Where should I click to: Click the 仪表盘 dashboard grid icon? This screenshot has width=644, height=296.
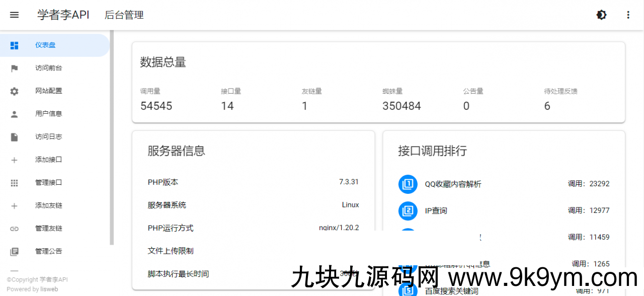(14, 45)
